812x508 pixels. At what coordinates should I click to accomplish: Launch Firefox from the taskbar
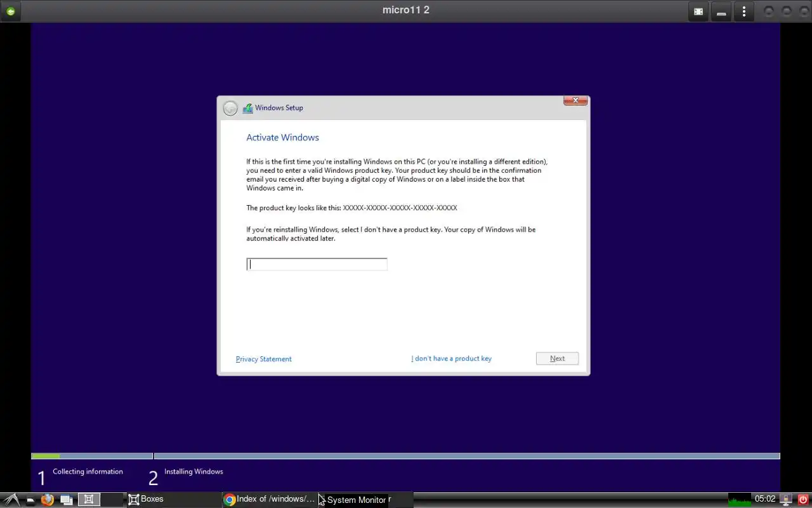coord(48,500)
